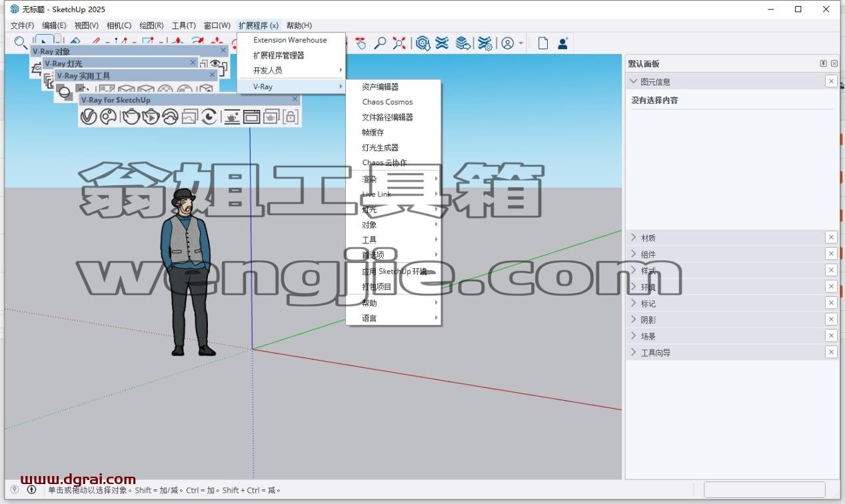Screen dimensions: 845x504
Task: Activate the Select arrow tool
Action: click(44, 41)
